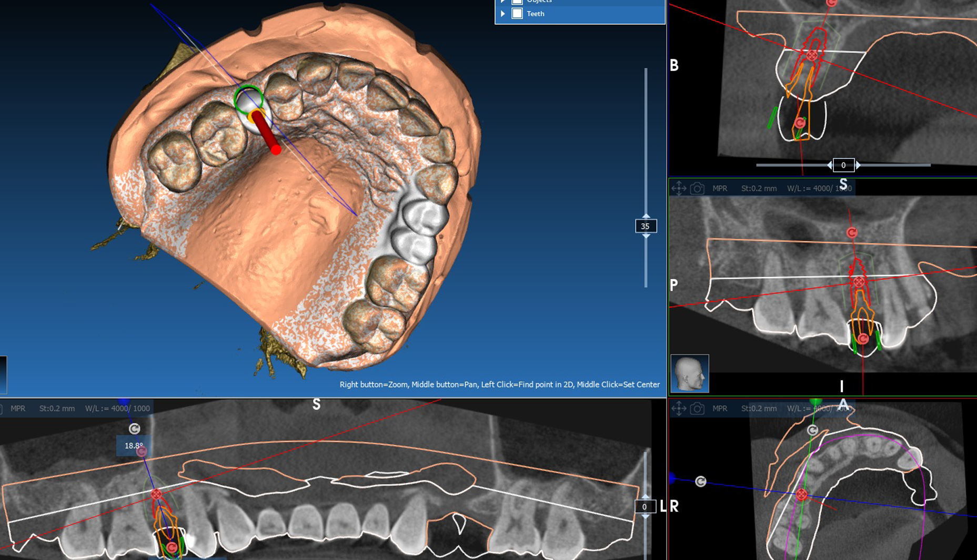This screenshot has width=977, height=560.
Task: Expand the Objects tree item
Action: click(x=503, y=1)
